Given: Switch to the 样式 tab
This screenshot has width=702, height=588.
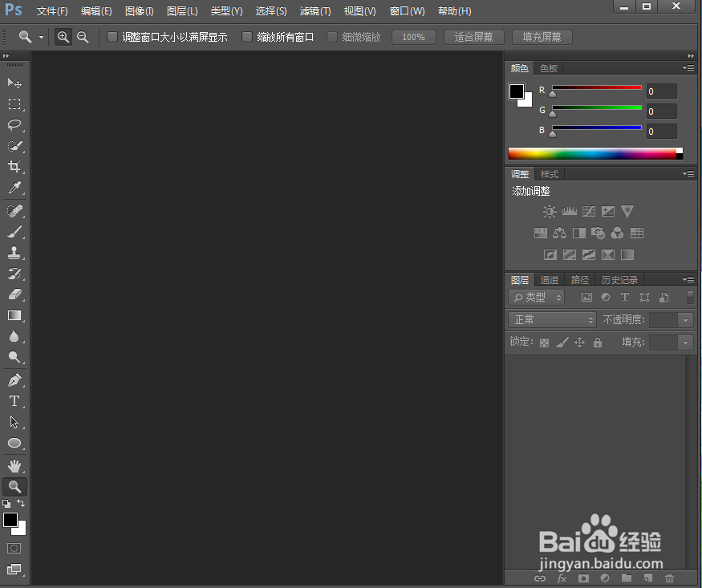Looking at the screenshot, I should point(550,174).
